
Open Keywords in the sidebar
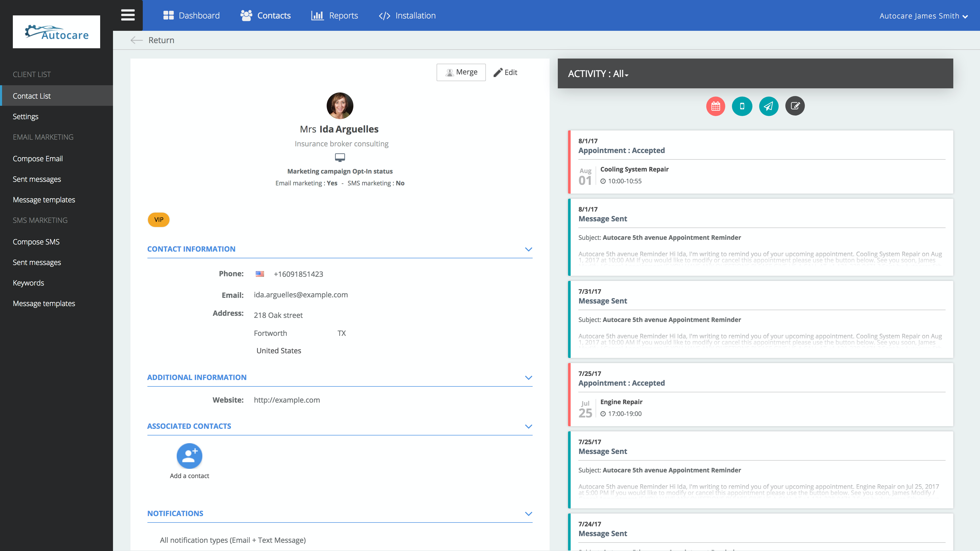pyautogui.click(x=29, y=283)
